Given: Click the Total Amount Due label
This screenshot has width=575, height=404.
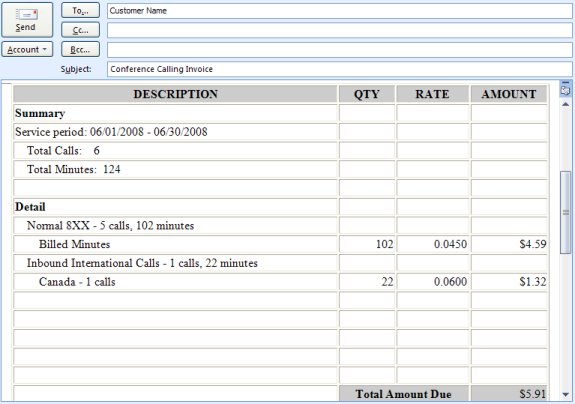Looking at the screenshot, I should point(403,394).
